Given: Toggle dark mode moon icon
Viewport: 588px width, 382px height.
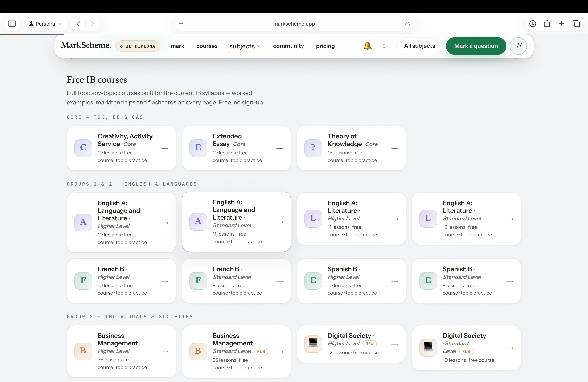Looking at the screenshot, I should point(384,46).
